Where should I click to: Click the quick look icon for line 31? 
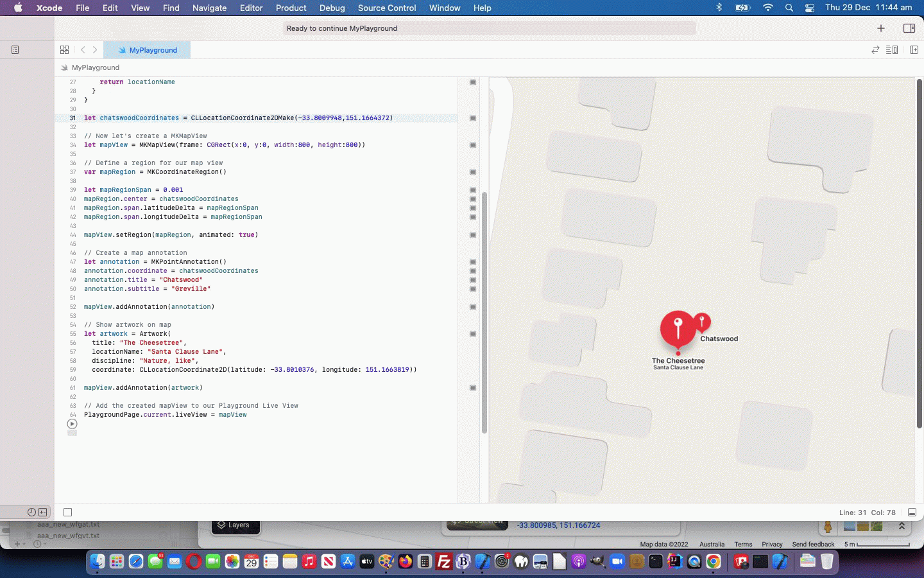473,118
